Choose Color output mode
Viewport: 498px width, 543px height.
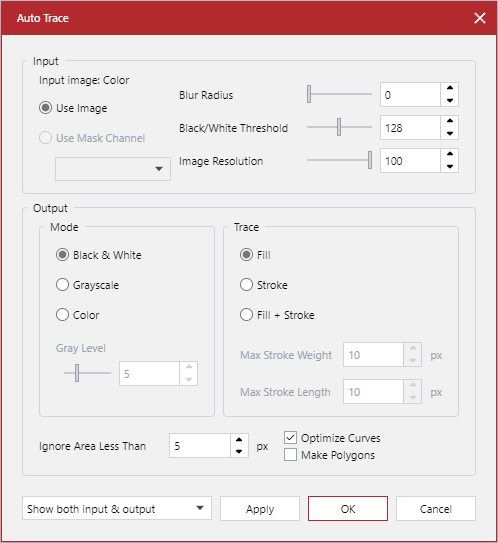62,315
